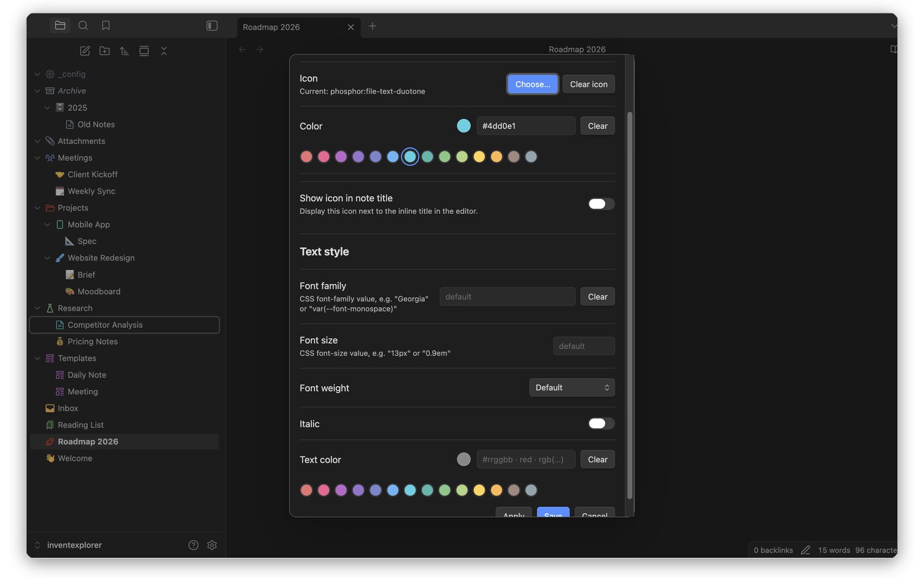Toggle Show icon in note title switch
Screen dimensions: 924x578
[x=601, y=204]
